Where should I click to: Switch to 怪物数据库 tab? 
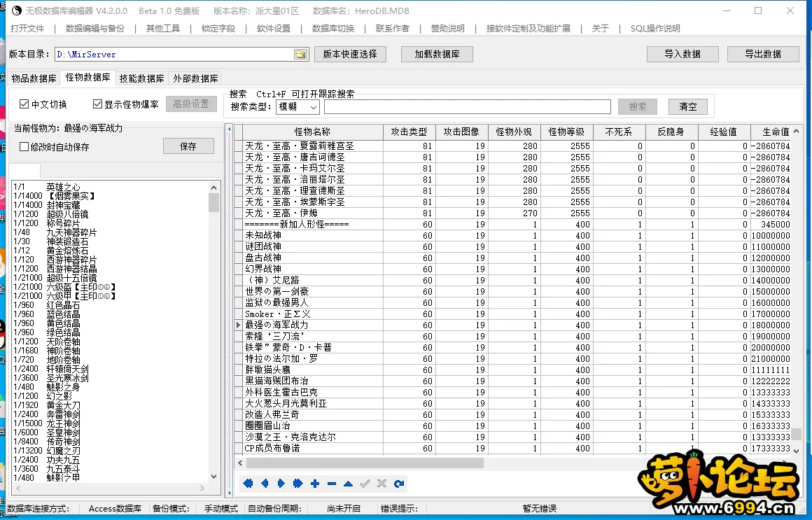(88, 77)
